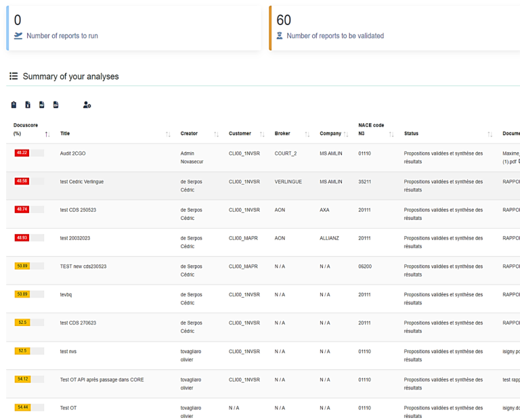Sort by Title using its sort arrows

coord(168,134)
